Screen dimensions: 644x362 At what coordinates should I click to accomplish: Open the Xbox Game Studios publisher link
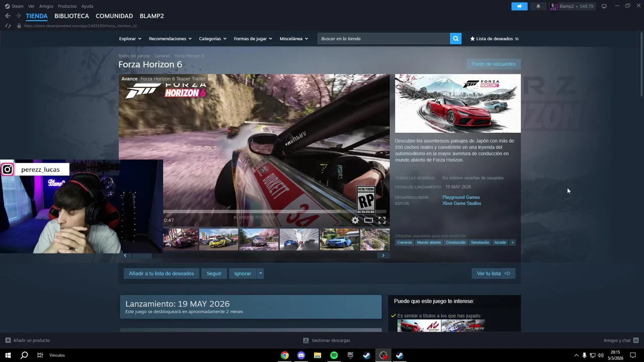462,203
